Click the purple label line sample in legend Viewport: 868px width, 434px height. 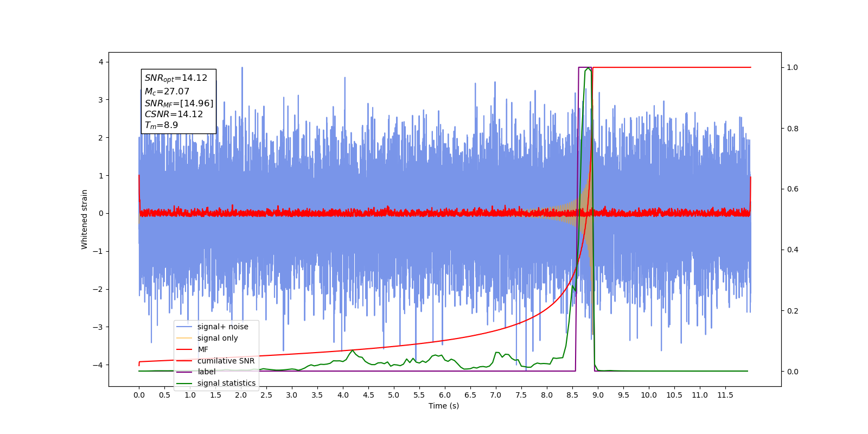pyautogui.click(x=184, y=372)
